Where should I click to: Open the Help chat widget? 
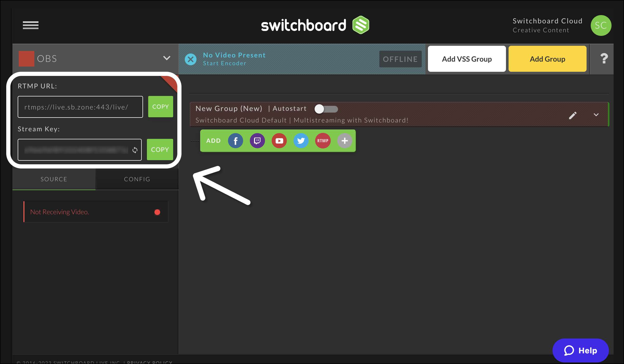point(581,350)
